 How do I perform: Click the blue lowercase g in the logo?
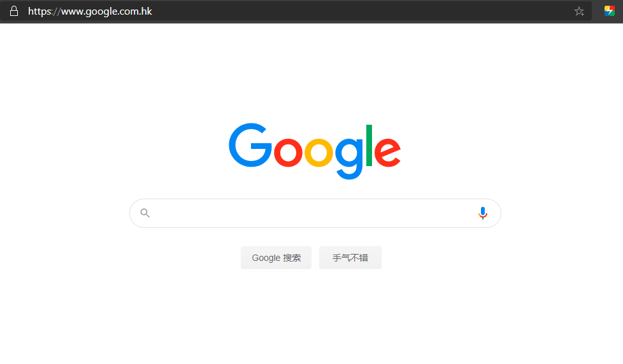pos(349,158)
